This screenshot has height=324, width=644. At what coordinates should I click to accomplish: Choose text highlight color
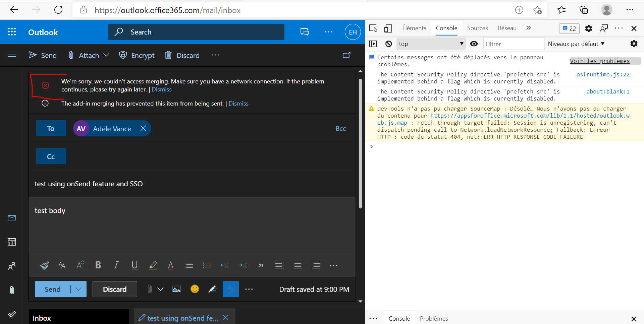point(153,265)
